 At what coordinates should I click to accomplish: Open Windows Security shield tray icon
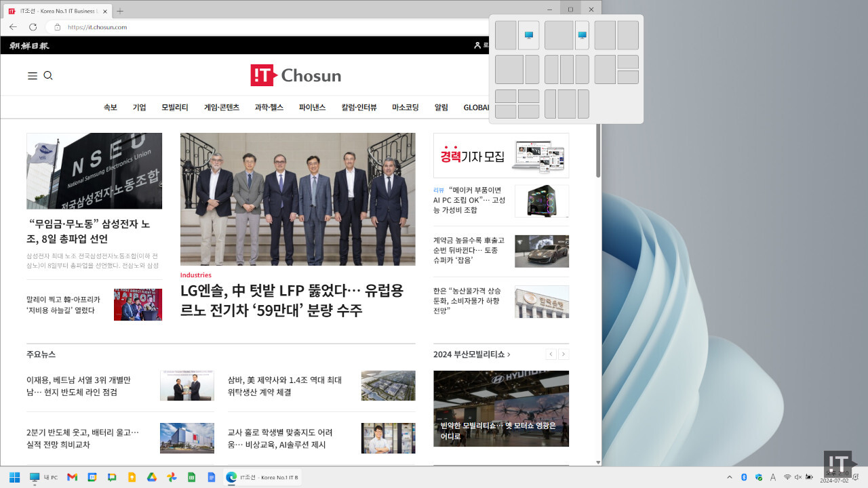[x=759, y=477]
